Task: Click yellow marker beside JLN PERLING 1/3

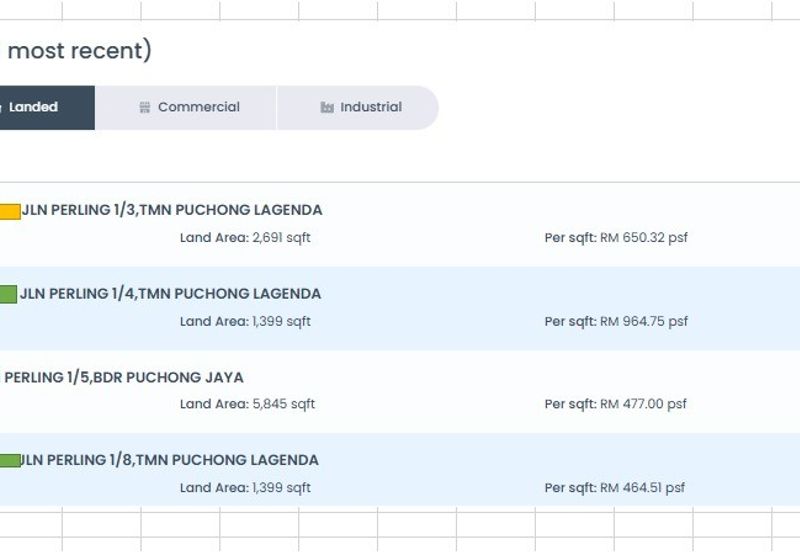Action: point(9,211)
